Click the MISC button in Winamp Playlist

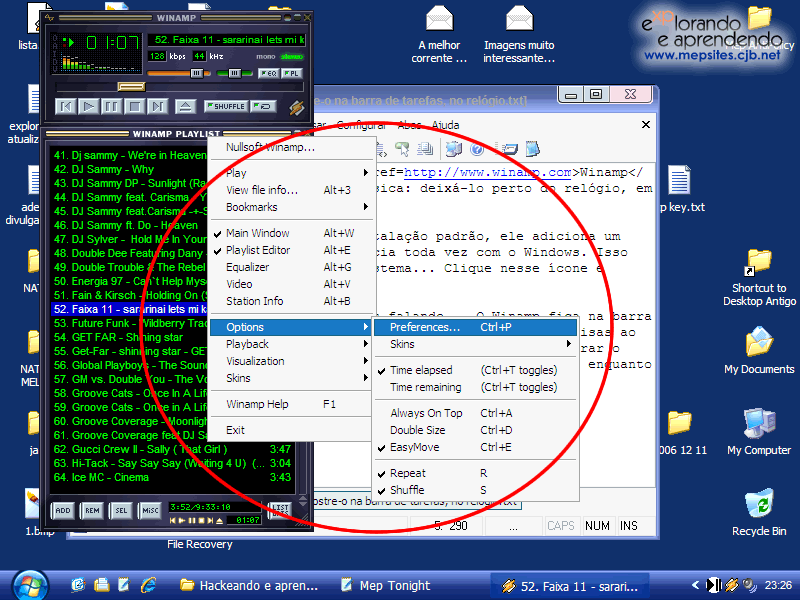point(151,510)
